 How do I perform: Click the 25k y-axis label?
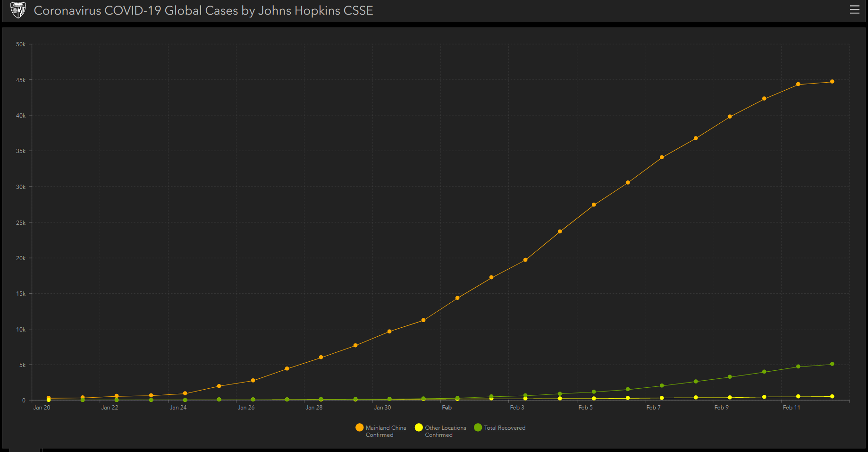click(21, 222)
